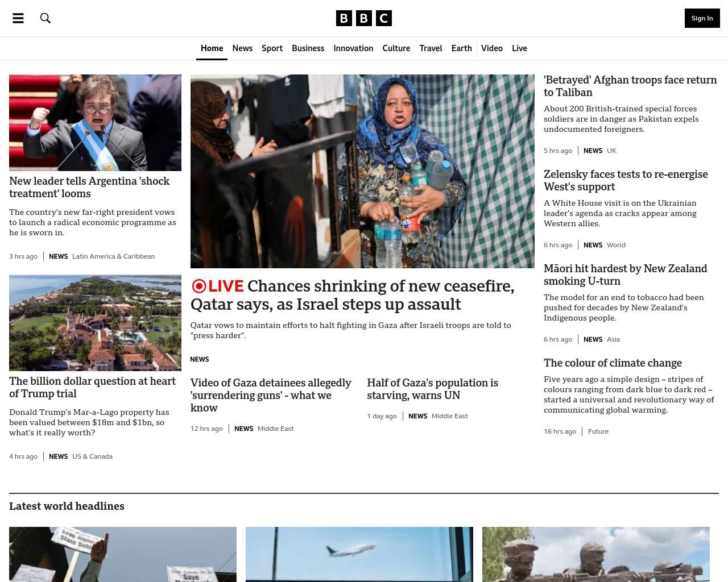Click the red LIVE indicator icon
This screenshot has height=582, width=728.
[x=199, y=286]
